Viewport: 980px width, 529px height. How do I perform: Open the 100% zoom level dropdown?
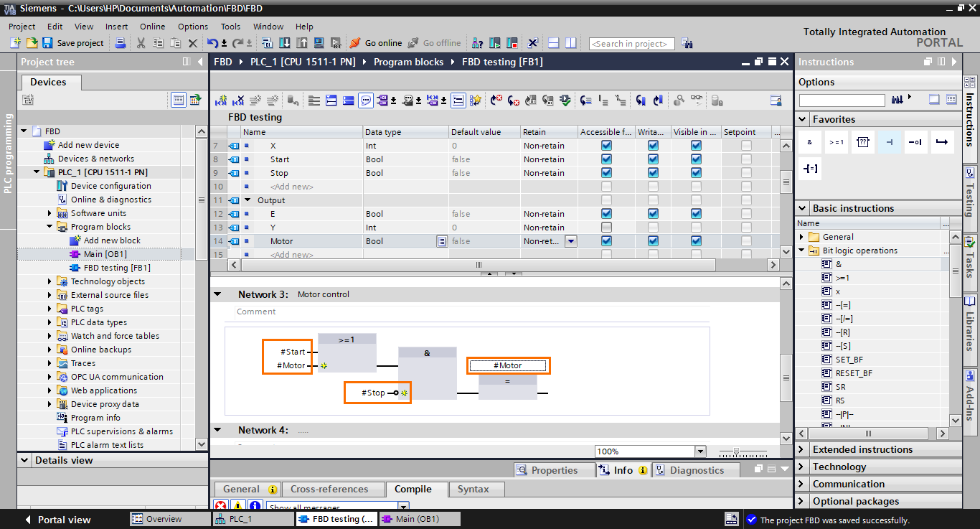click(699, 451)
